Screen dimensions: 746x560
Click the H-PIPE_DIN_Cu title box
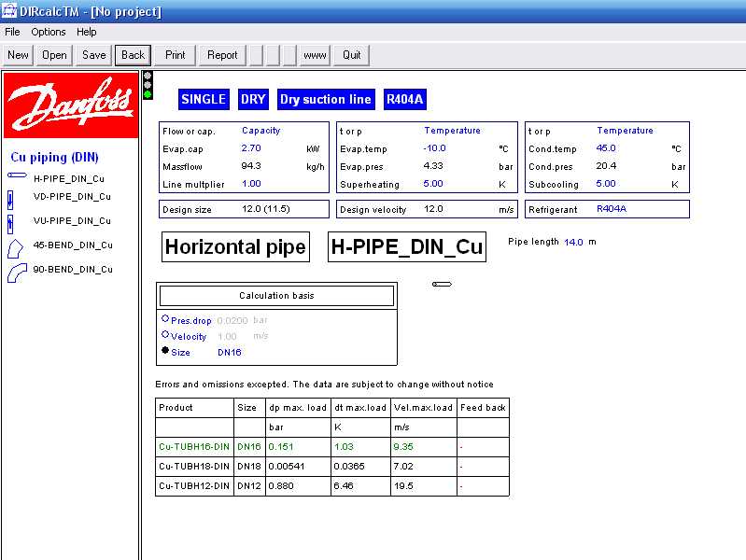pos(407,247)
